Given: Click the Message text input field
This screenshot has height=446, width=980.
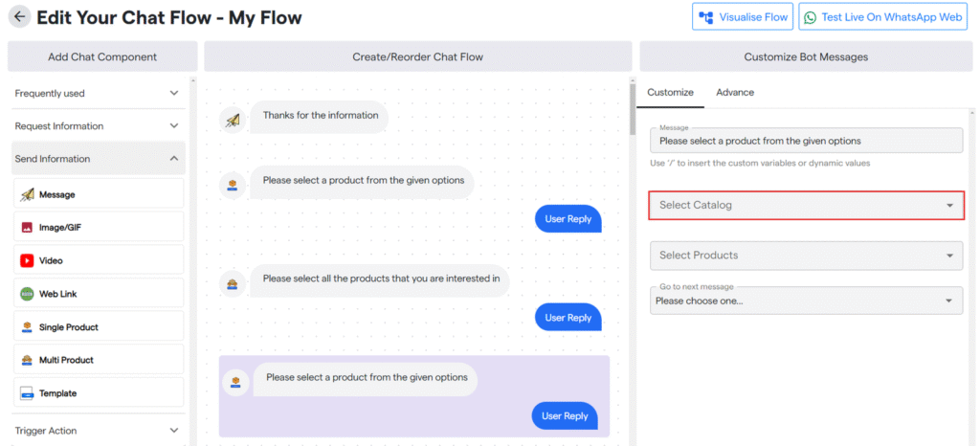Looking at the screenshot, I should click(806, 141).
